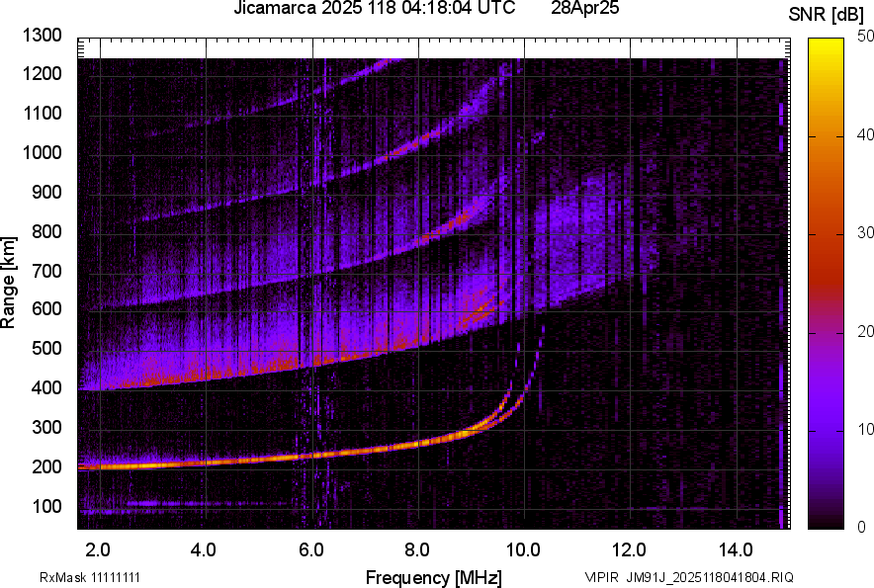Click the range tick label '1300'
Viewport: 874px width, 588px height.
[43, 36]
